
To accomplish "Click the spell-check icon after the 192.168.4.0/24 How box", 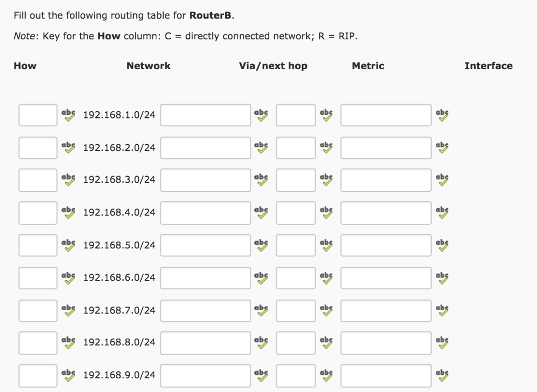I will [x=68, y=212].
